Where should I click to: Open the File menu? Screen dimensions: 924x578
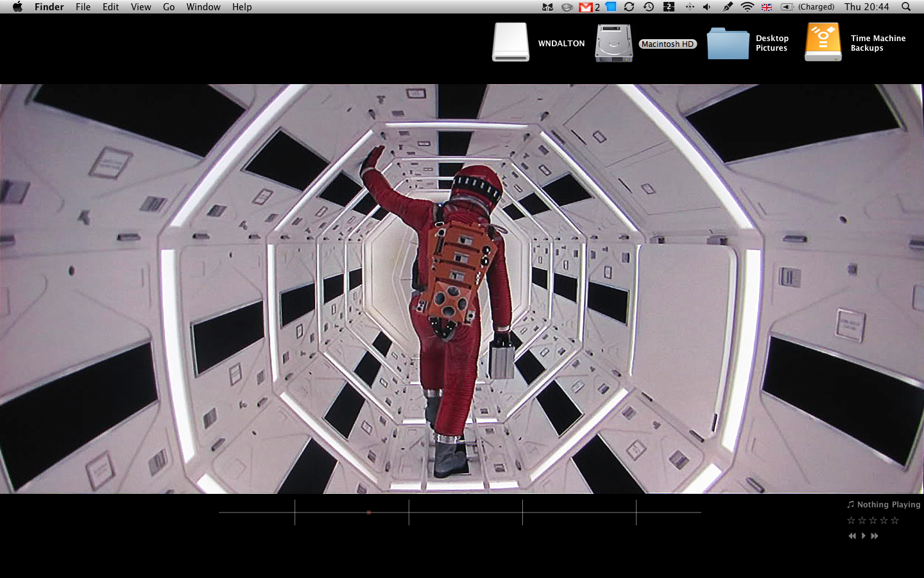[83, 7]
